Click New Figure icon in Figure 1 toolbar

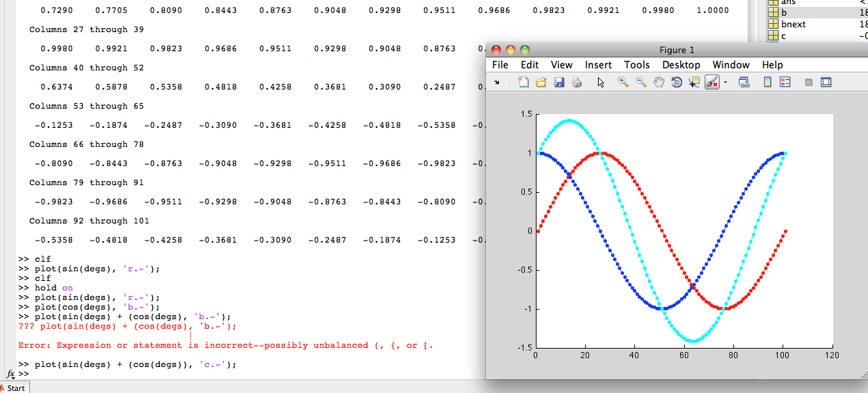tap(524, 82)
